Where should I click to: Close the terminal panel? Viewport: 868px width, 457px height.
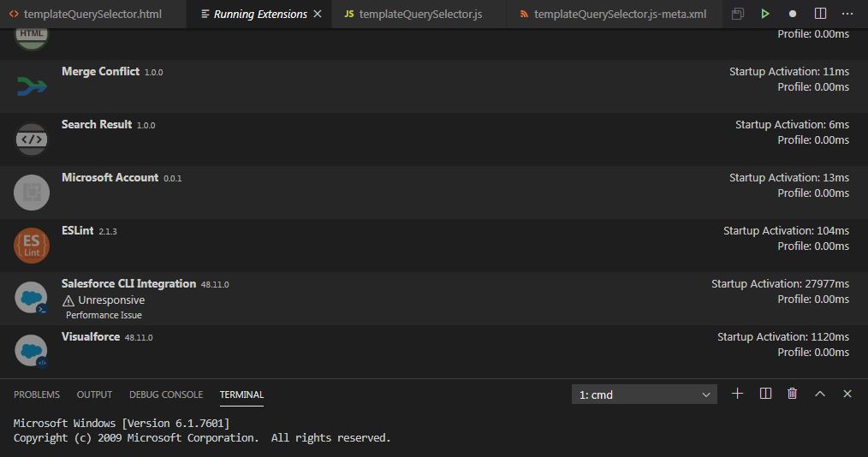[847, 394]
